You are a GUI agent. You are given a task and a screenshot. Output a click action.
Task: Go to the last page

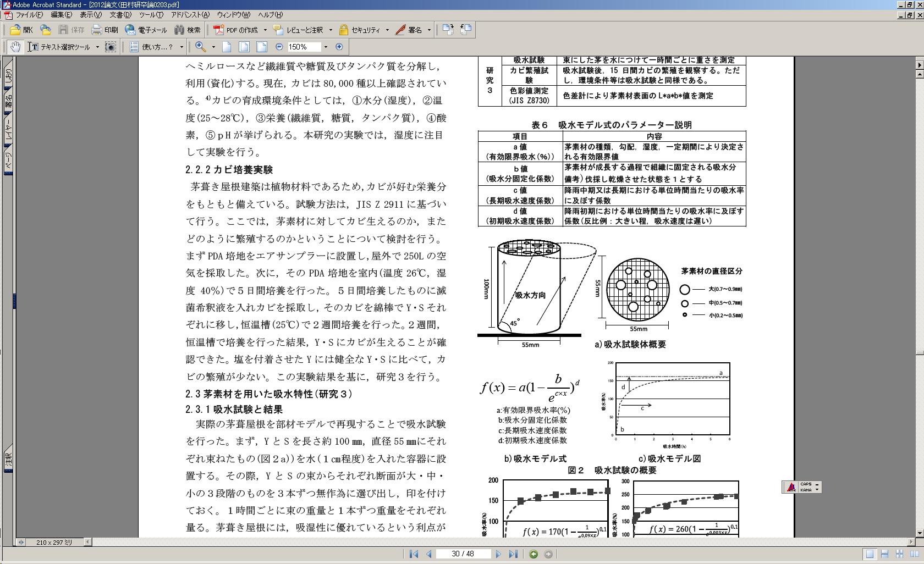coord(513,554)
